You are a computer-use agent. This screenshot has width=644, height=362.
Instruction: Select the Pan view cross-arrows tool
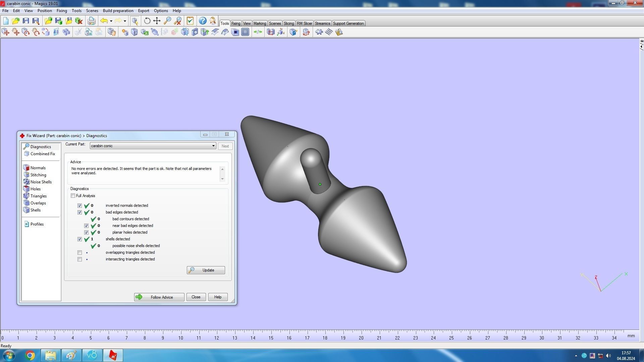pos(157,21)
